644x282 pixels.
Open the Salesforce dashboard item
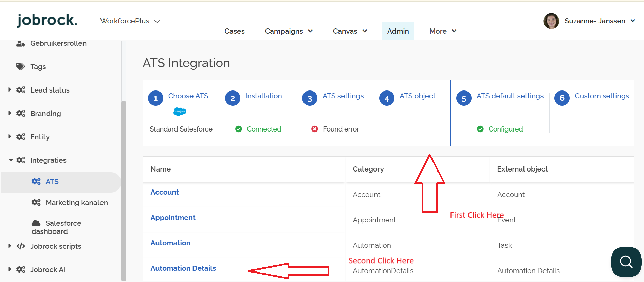(x=56, y=227)
